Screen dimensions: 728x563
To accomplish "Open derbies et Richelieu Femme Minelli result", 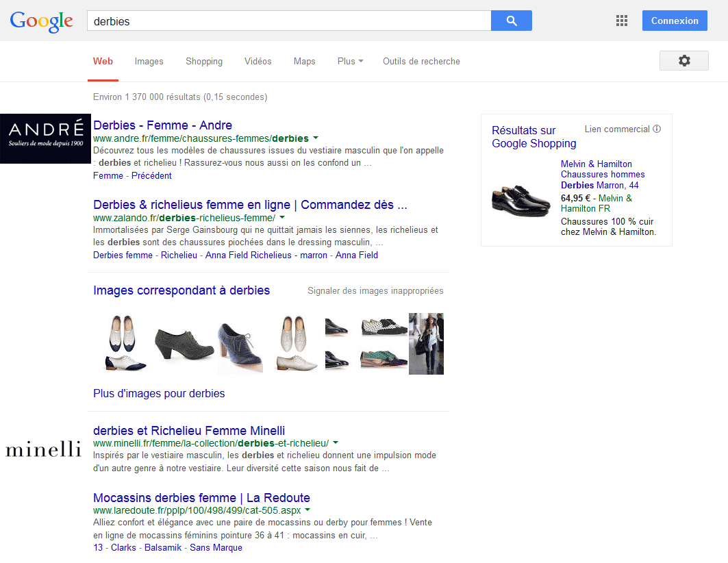I will tap(189, 431).
